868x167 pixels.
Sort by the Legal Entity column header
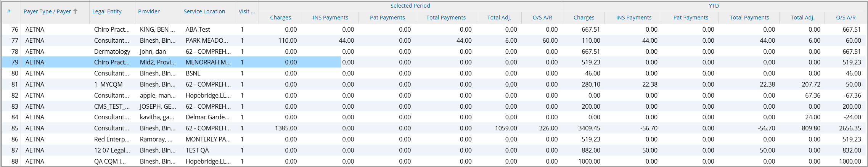click(x=107, y=11)
